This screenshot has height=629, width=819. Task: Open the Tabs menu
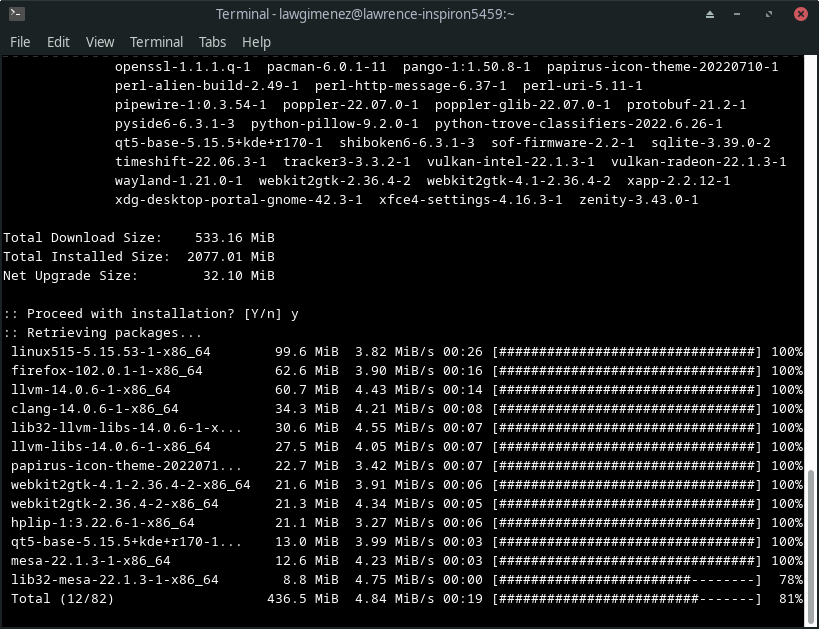[x=212, y=42]
